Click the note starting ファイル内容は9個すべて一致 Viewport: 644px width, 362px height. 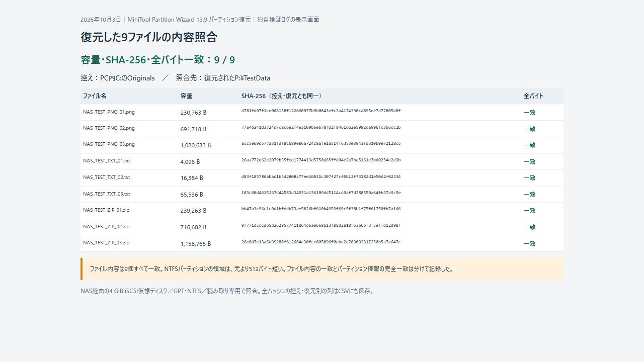pyautogui.click(x=272, y=269)
